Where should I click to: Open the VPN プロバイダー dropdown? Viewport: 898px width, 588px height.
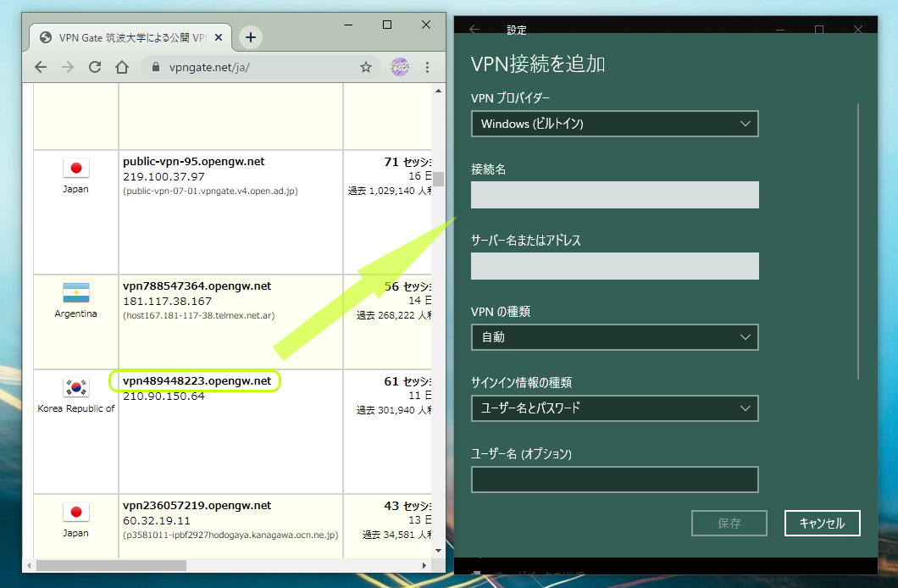614,124
